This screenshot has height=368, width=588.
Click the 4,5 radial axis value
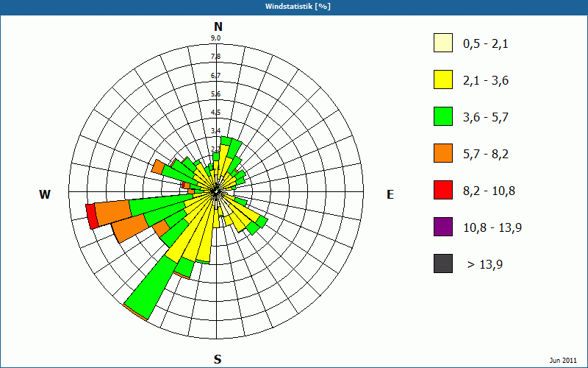pyautogui.click(x=215, y=113)
